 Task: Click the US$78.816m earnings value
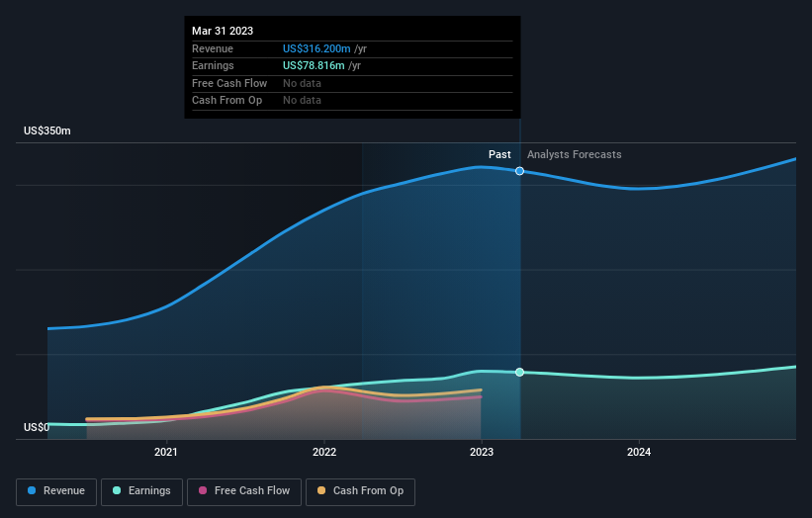(x=314, y=65)
